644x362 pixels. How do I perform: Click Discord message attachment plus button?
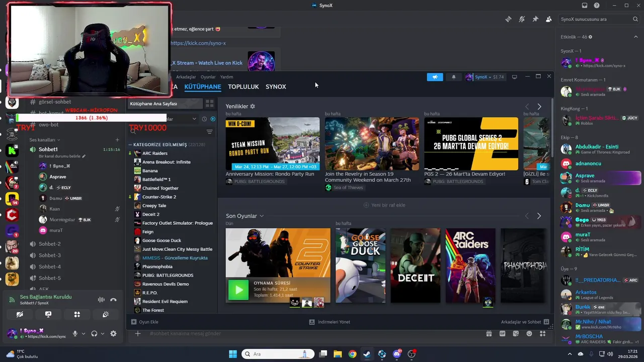tap(137, 333)
